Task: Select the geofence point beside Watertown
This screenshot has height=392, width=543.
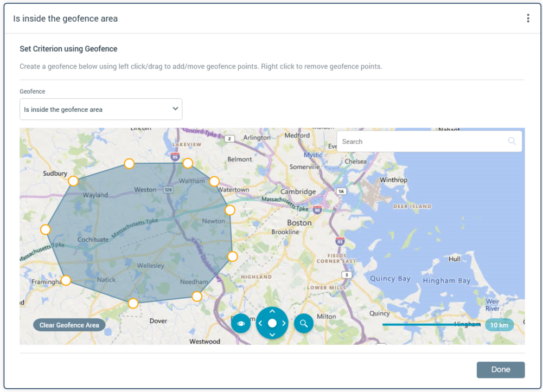Action: (x=214, y=181)
